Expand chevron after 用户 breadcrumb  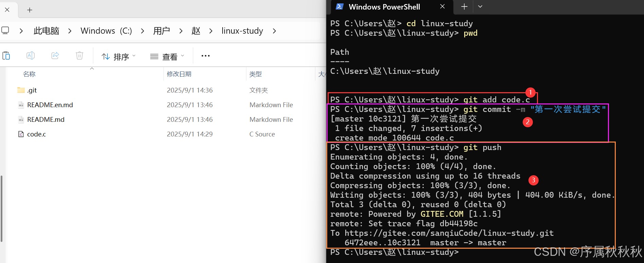point(181,31)
